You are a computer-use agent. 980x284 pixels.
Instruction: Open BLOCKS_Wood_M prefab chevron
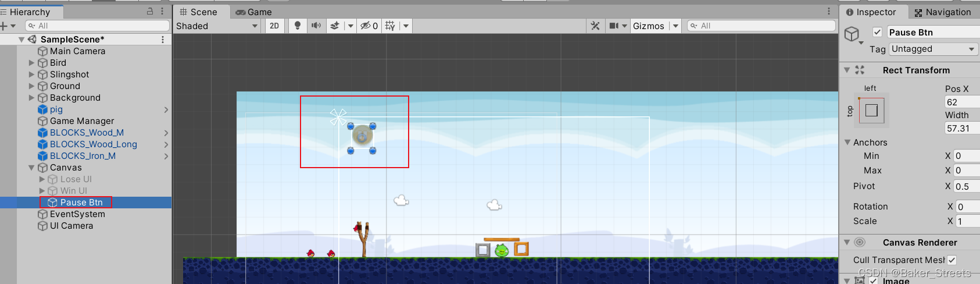point(166,133)
